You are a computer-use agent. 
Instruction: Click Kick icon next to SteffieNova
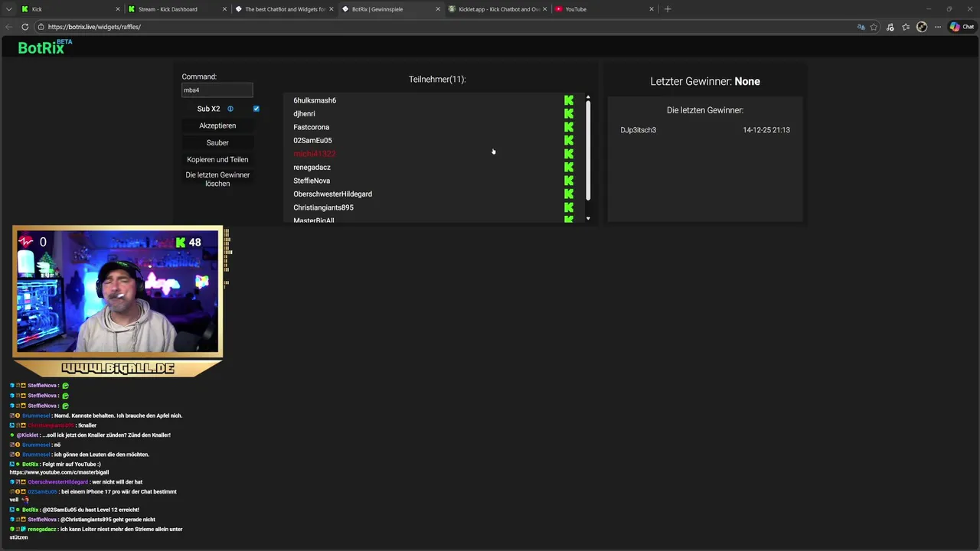[569, 181]
